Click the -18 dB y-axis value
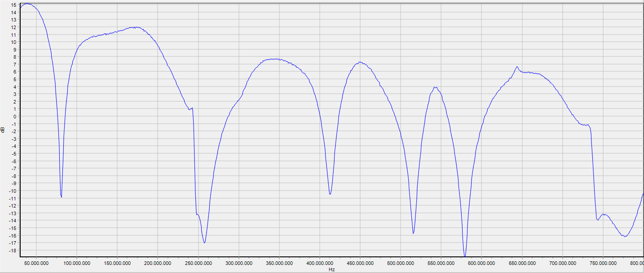Screen dimensions: 644x273 coord(13,250)
